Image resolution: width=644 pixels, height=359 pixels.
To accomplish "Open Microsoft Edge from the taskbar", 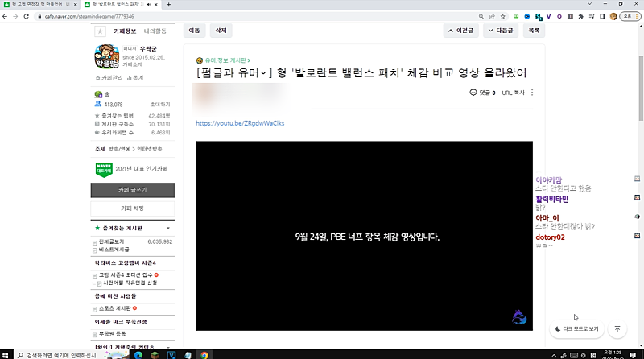I will coord(138,354).
